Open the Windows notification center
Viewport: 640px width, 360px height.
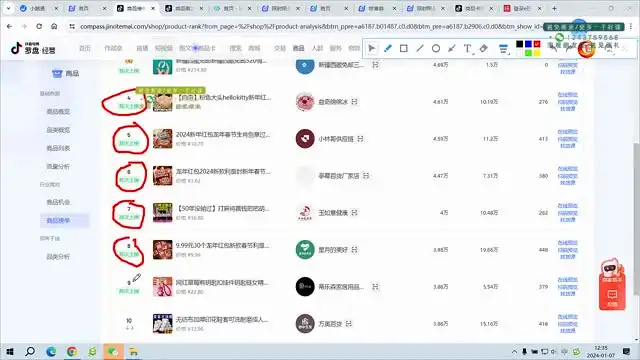coord(627,351)
